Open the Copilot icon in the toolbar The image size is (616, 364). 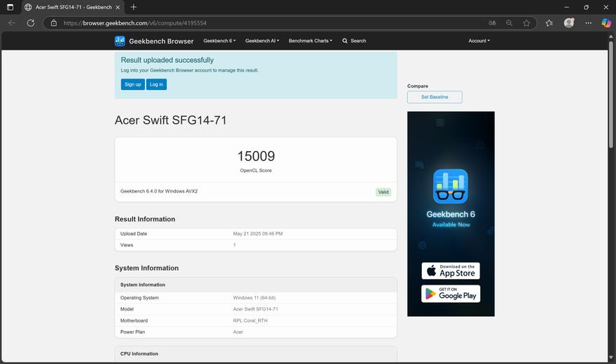605,22
